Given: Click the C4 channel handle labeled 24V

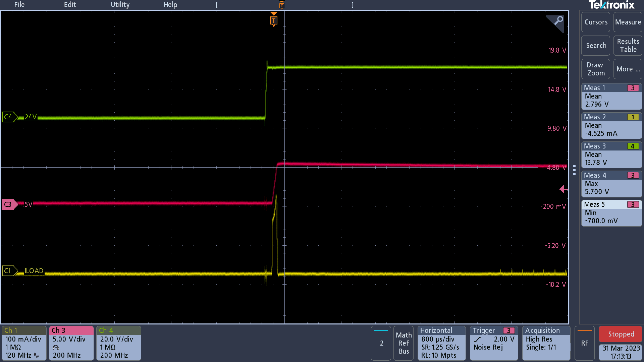Looking at the screenshot, I should click(9, 117).
